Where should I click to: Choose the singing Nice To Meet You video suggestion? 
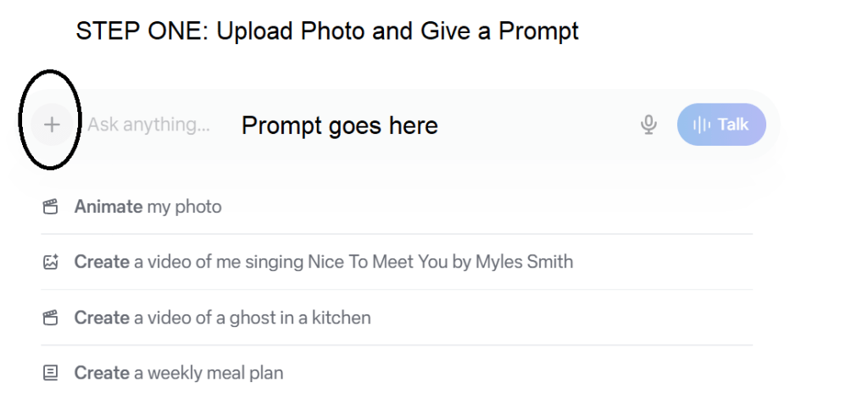323,262
